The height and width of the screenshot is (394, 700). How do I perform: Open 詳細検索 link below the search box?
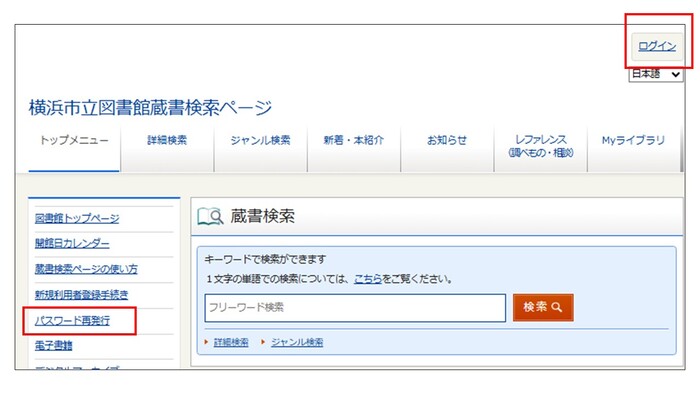point(231,342)
